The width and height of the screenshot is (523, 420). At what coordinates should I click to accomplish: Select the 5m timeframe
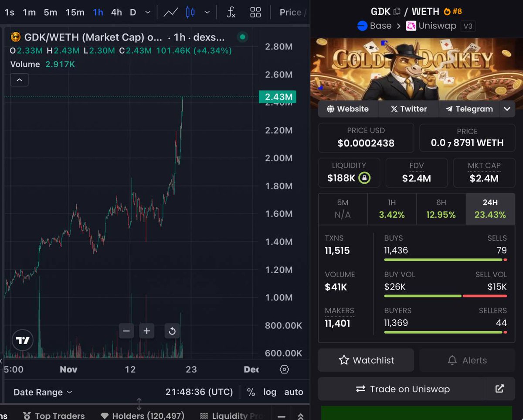50,12
